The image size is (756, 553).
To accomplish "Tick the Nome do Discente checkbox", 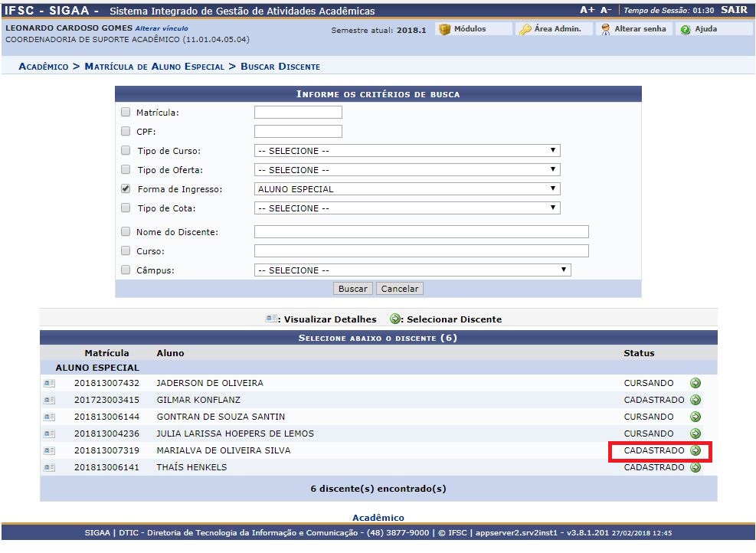I will click(x=126, y=231).
